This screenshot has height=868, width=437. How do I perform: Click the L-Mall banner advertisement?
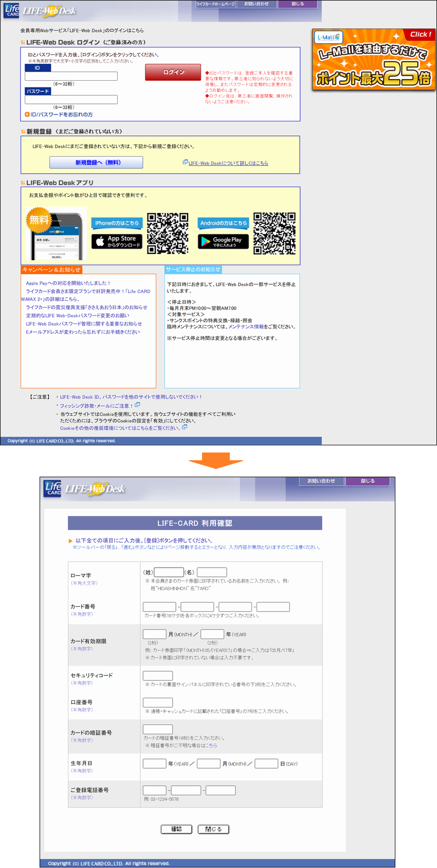(x=373, y=60)
